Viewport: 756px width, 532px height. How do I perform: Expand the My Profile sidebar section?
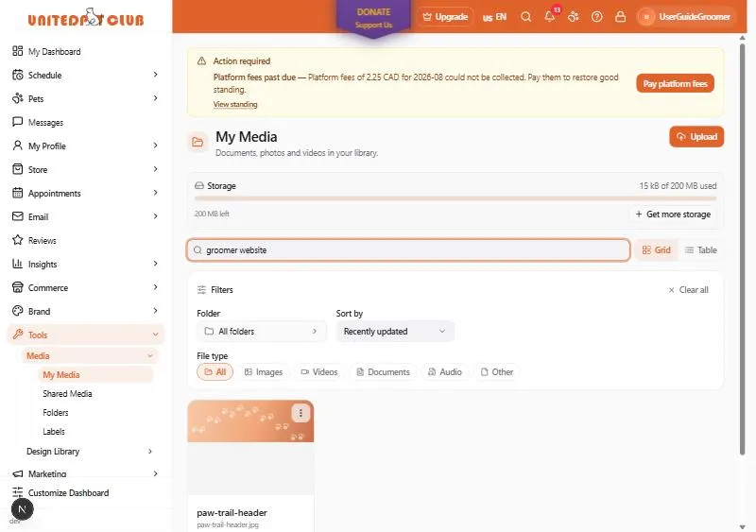85,146
